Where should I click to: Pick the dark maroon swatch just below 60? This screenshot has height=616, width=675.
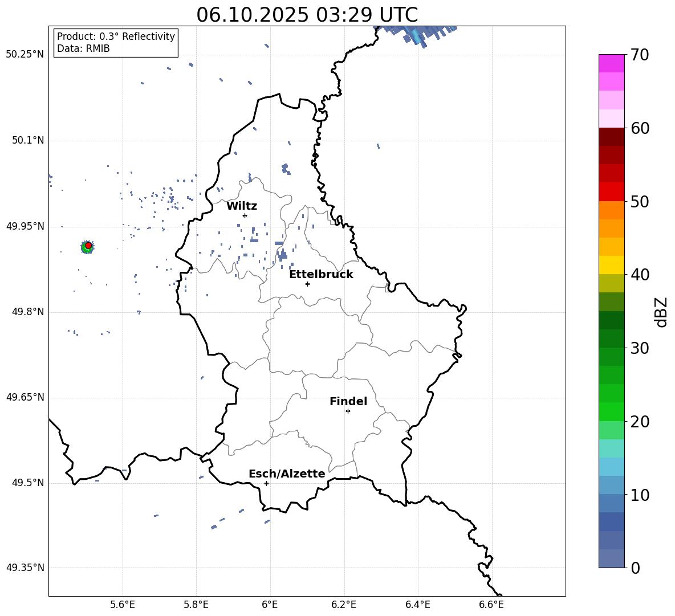point(611,137)
